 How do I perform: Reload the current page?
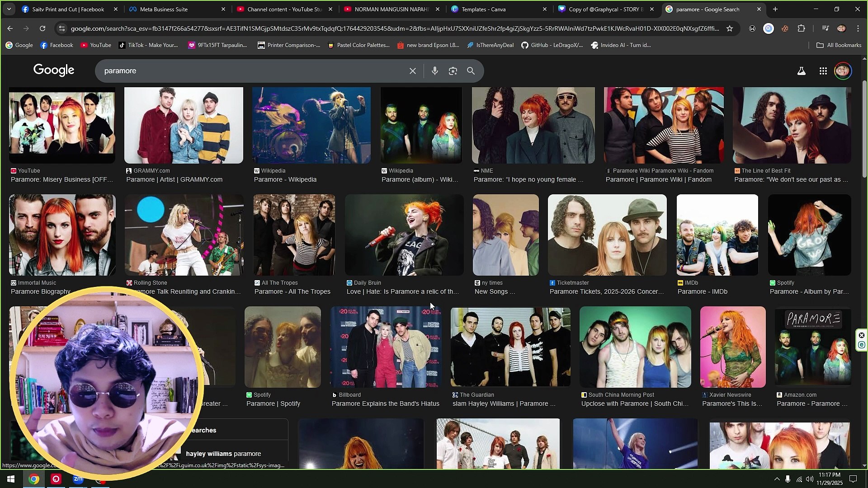click(x=42, y=28)
